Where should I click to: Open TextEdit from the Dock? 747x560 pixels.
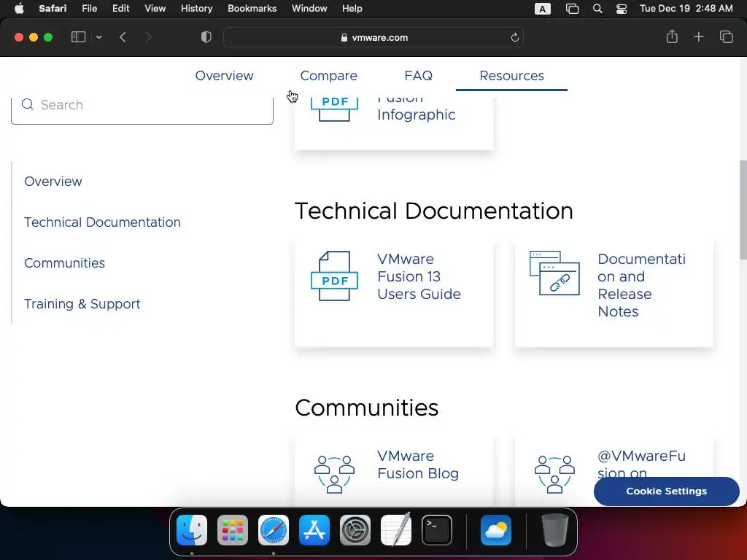click(x=396, y=529)
